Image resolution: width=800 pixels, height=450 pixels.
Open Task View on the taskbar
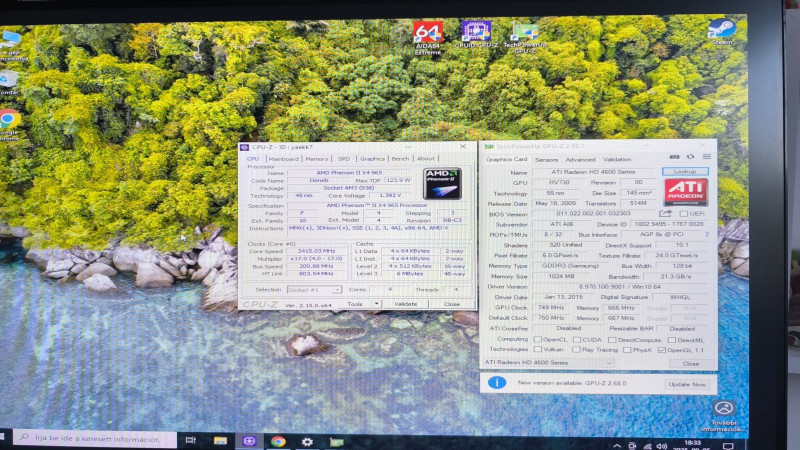(191, 440)
